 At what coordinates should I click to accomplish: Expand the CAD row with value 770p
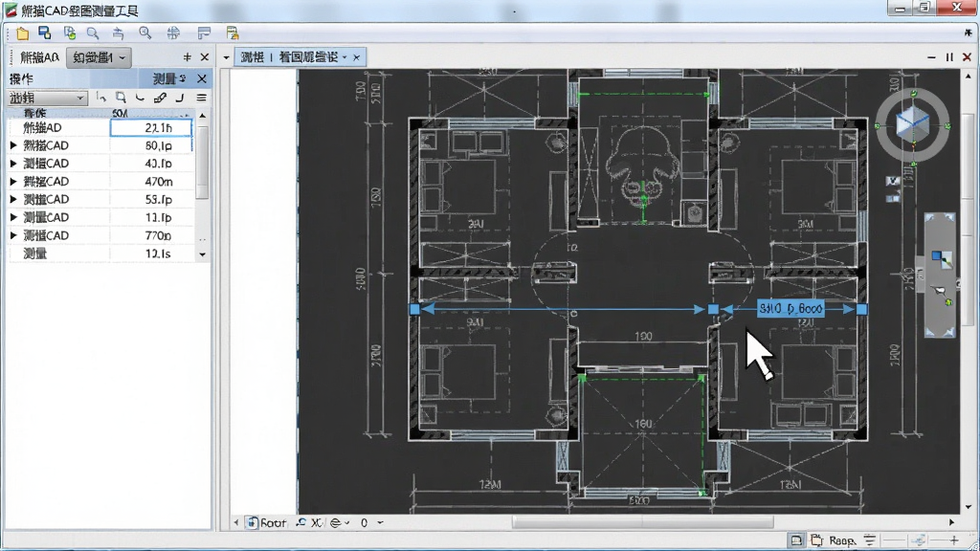click(13, 235)
